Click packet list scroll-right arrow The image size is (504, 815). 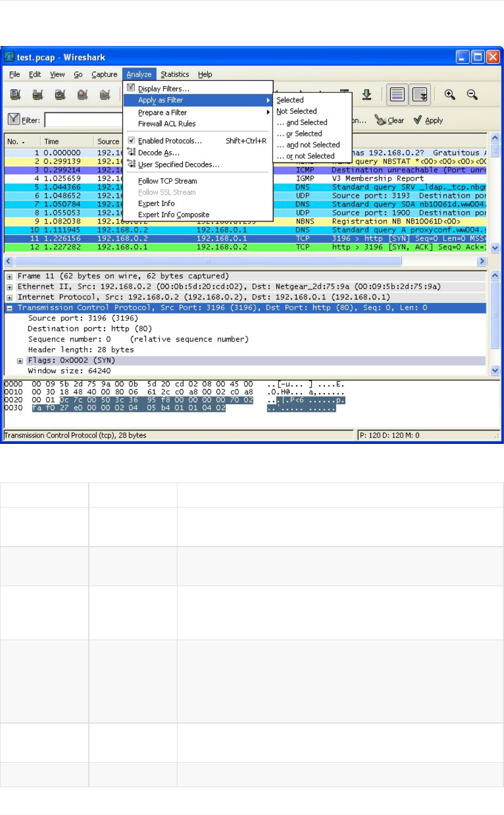click(x=482, y=261)
